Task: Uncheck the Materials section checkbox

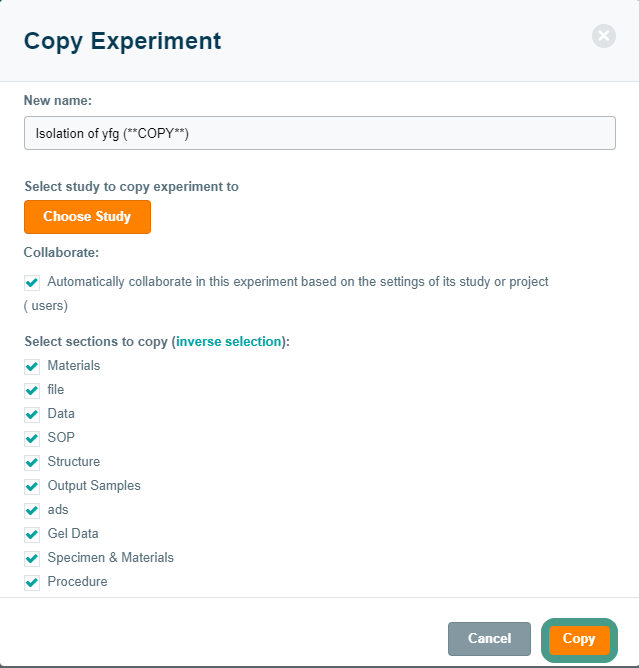Action: (x=32, y=366)
